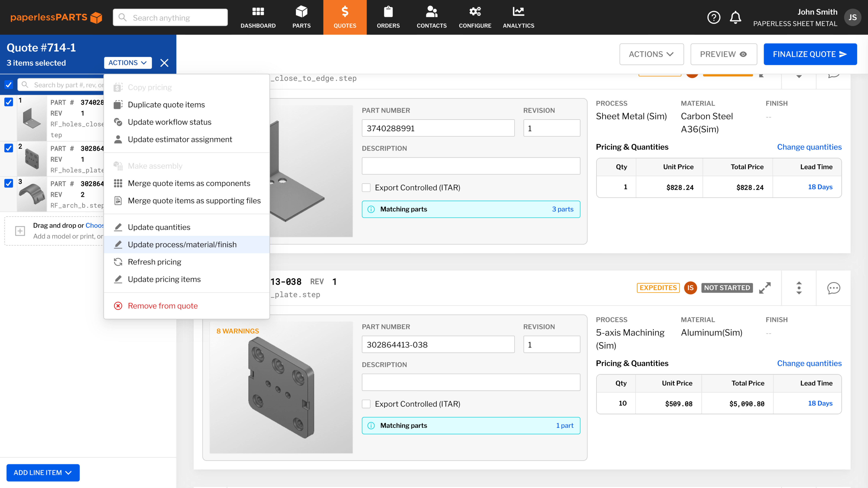Screen dimensions: 868x488
Task: Click the 8 WARNINGS label
Action: [238, 331]
